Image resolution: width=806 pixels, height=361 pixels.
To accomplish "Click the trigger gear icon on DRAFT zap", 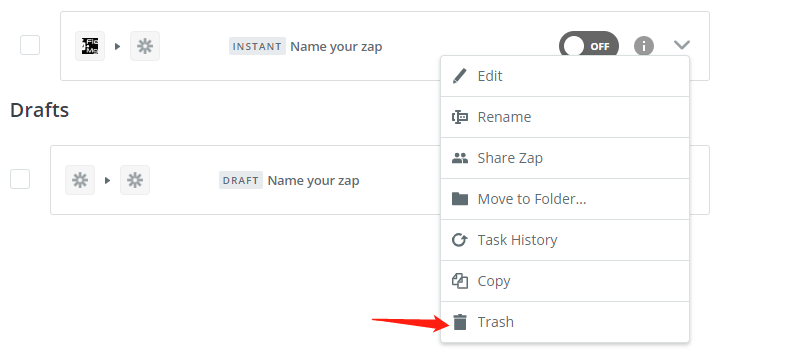I will click(x=80, y=180).
